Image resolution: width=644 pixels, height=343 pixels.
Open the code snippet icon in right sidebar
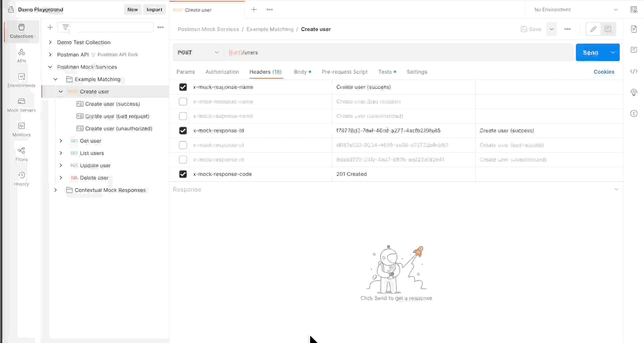click(x=633, y=71)
